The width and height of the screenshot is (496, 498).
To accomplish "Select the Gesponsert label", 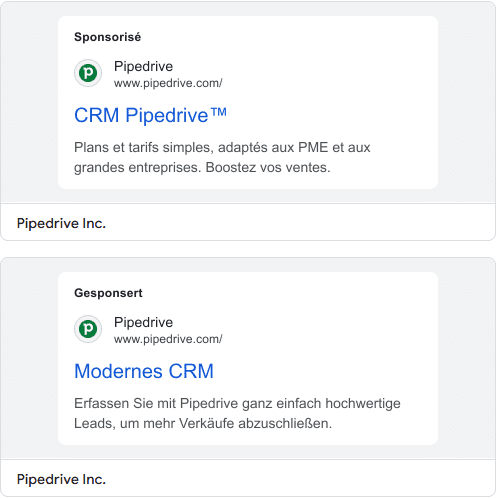I will pos(108,293).
